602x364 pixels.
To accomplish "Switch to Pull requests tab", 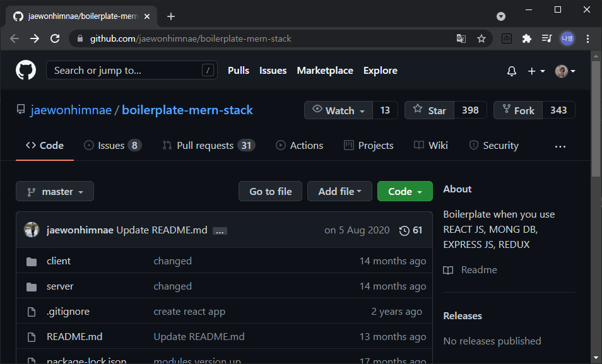I will click(x=208, y=146).
